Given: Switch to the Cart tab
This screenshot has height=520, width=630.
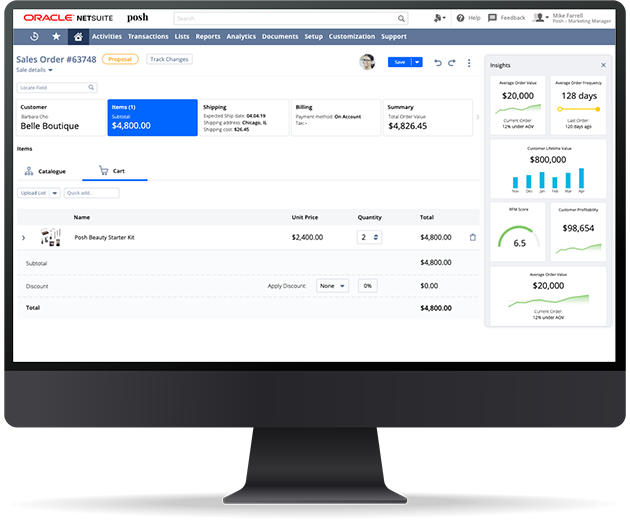Looking at the screenshot, I should [x=115, y=171].
